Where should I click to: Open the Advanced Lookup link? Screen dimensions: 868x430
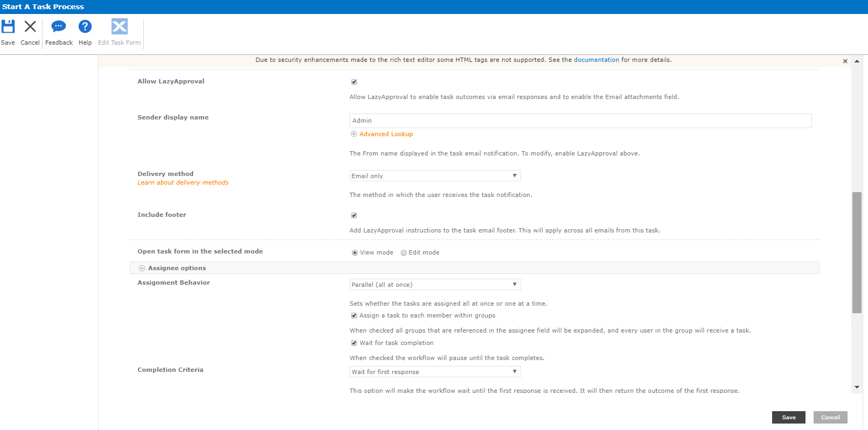[x=386, y=134]
